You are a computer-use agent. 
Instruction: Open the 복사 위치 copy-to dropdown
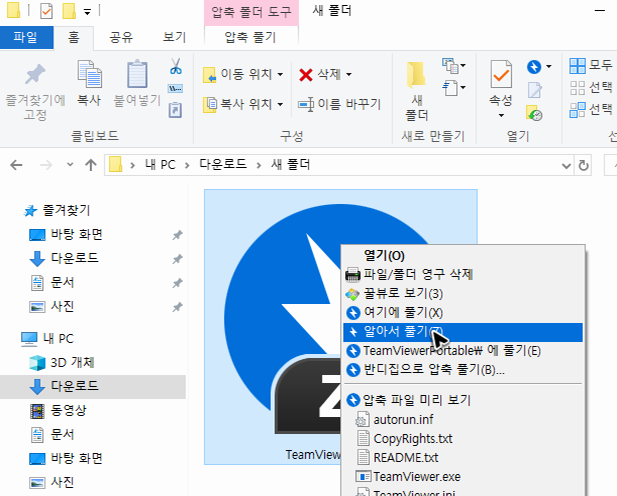pos(243,104)
